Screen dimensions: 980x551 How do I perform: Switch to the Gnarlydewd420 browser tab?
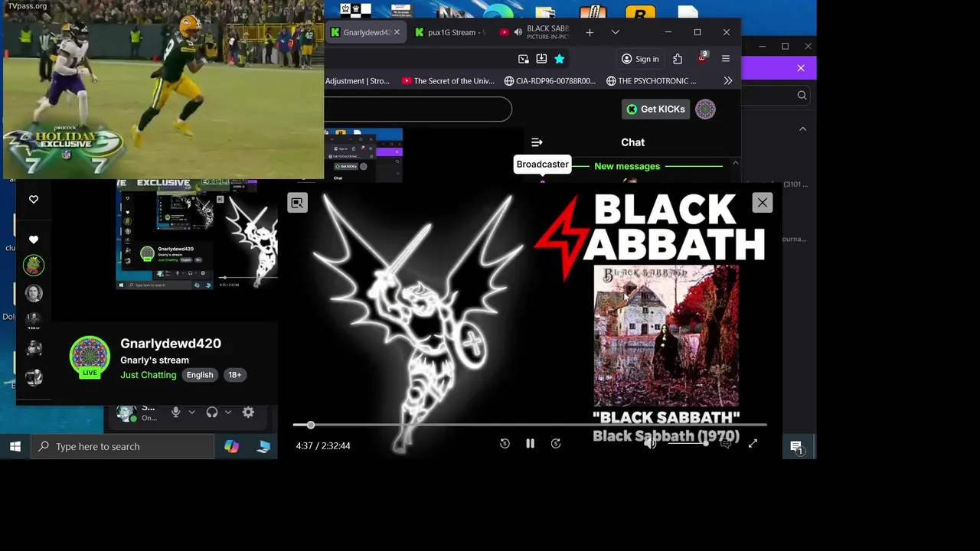coord(366,32)
